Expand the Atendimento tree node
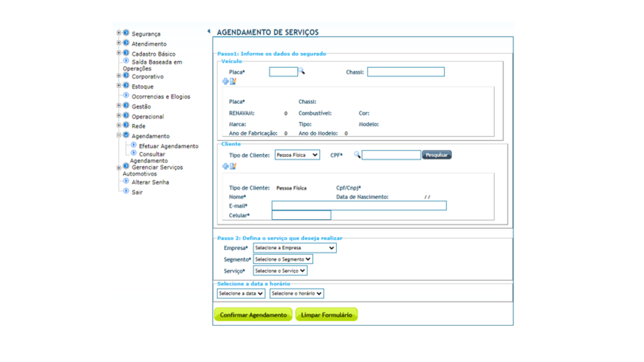This screenshot has height=362, width=644. click(x=119, y=43)
